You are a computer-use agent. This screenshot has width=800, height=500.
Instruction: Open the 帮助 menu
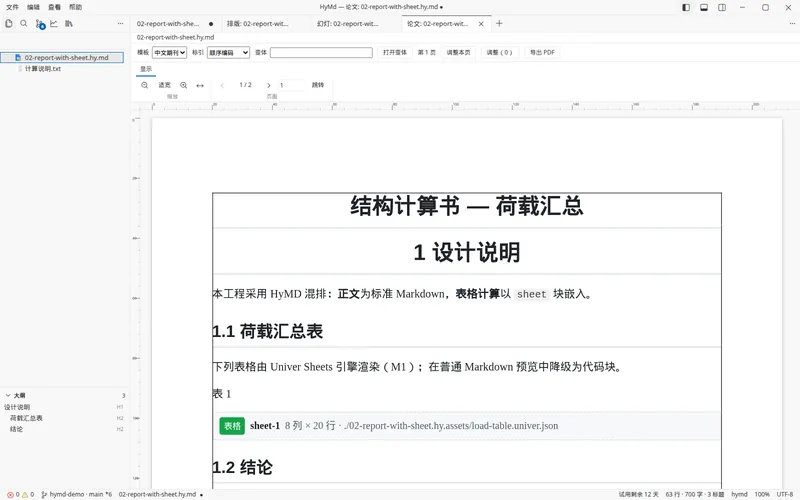[x=75, y=7]
